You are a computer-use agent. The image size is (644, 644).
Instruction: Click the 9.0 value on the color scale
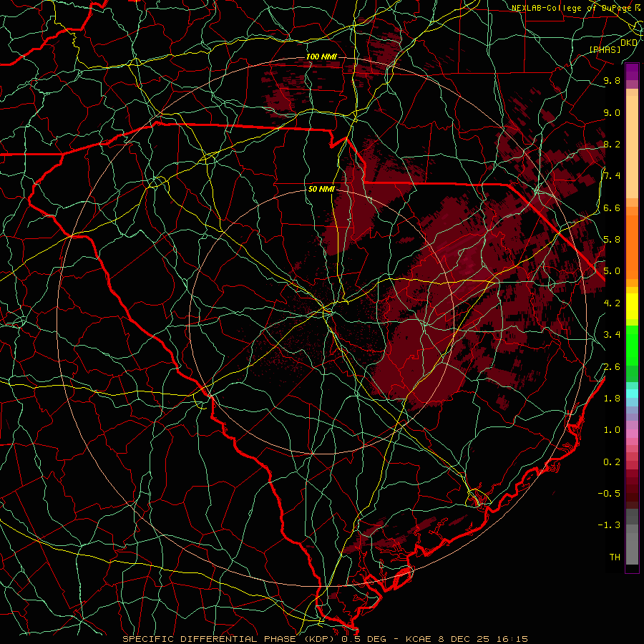pyautogui.click(x=612, y=112)
